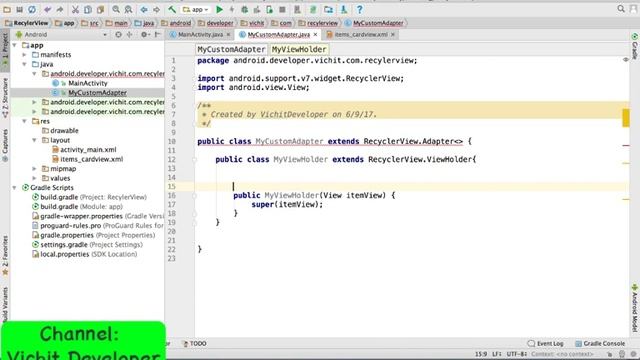Click the Make Project hammer icon
The width and height of the screenshot is (640, 360).
click(172, 9)
